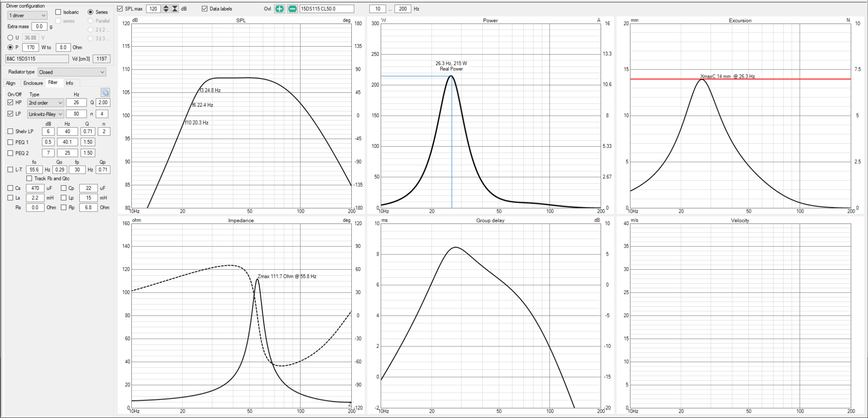Screen dimensions: 868x418
Task: Click the XmaxC 14 mm excursion label
Action: (728, 77)
